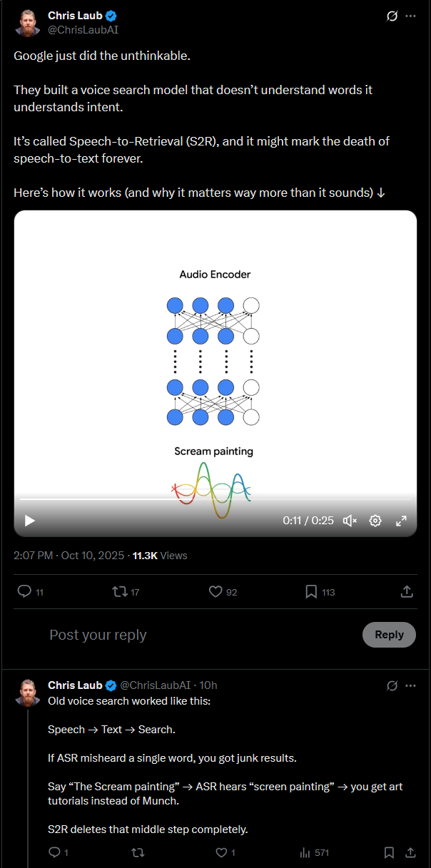Open video settings gear
The height and width of the screenshot is (868, 431).
(x=375, y=521)
